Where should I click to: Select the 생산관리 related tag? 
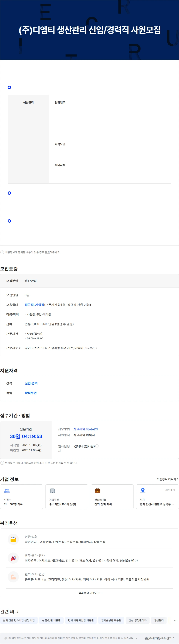pyautogui.click(x=159, y=620)
